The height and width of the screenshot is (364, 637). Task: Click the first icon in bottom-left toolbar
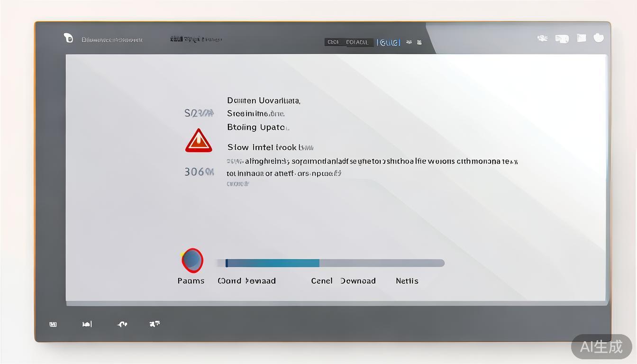53,324
